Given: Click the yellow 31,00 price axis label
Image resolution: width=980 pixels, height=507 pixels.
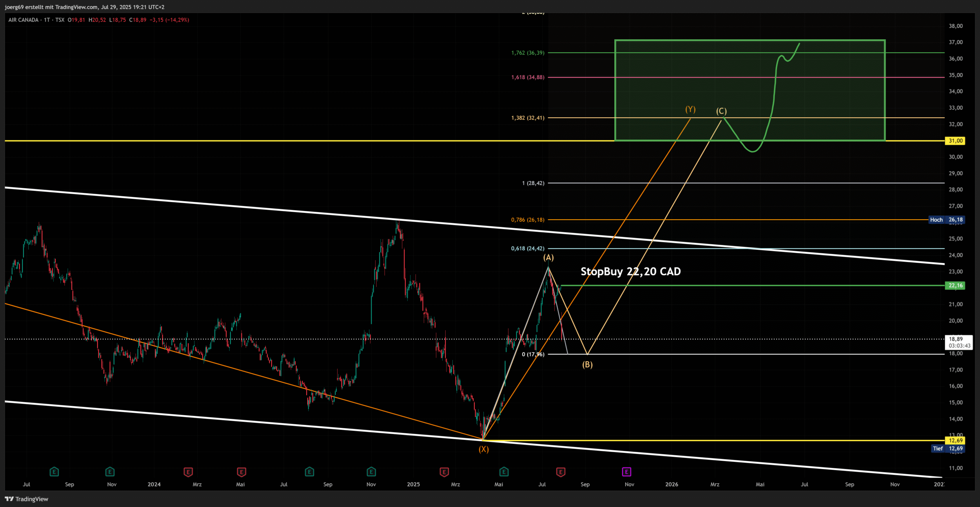Looking at the screenshot, I should click(955, 141).
